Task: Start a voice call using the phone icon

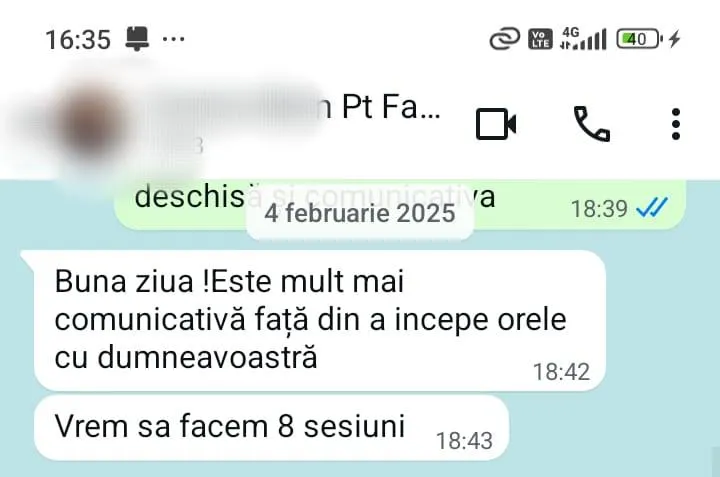Action: click(x=592, y=124)
